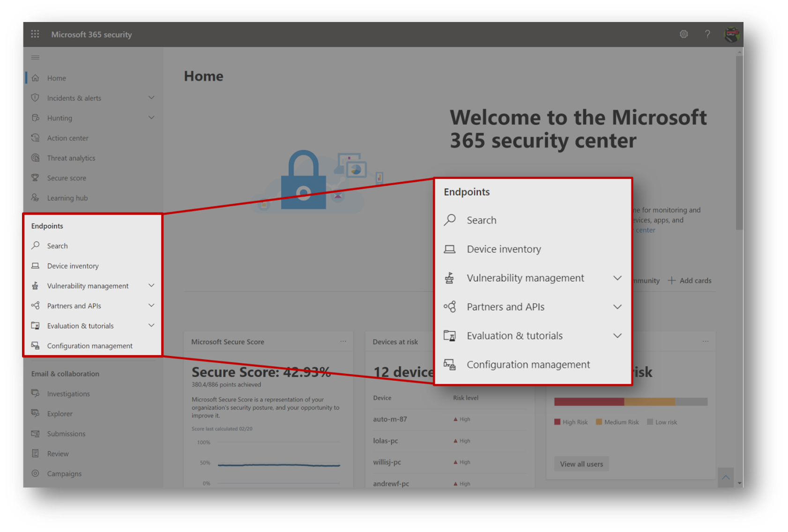Screen dimensions: 788x532
Task: Open Investigations under Email & collaboration
Action: coord(68,393)
